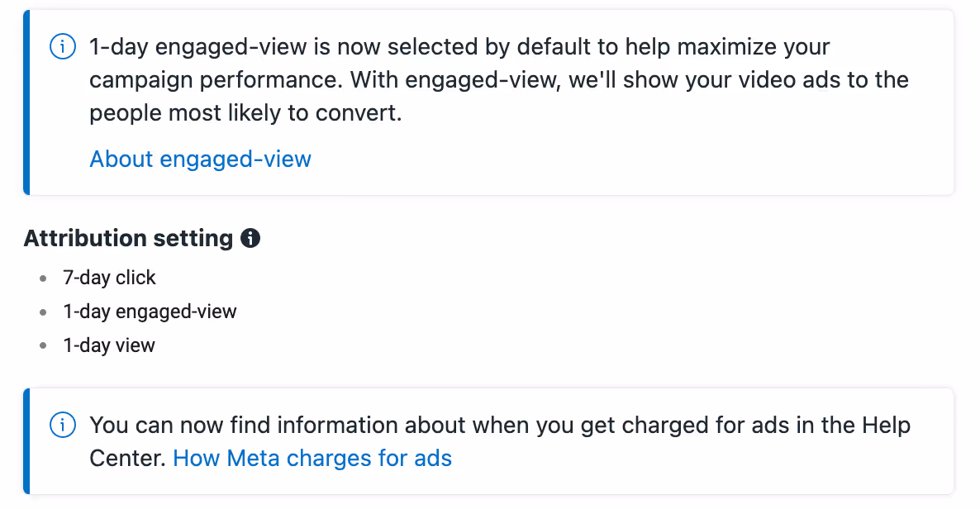Viewport: 980px width, 509px height.
Task: Click the blue accent bar of charges banner
Action: pyautogui.click(x=26, y=441)
